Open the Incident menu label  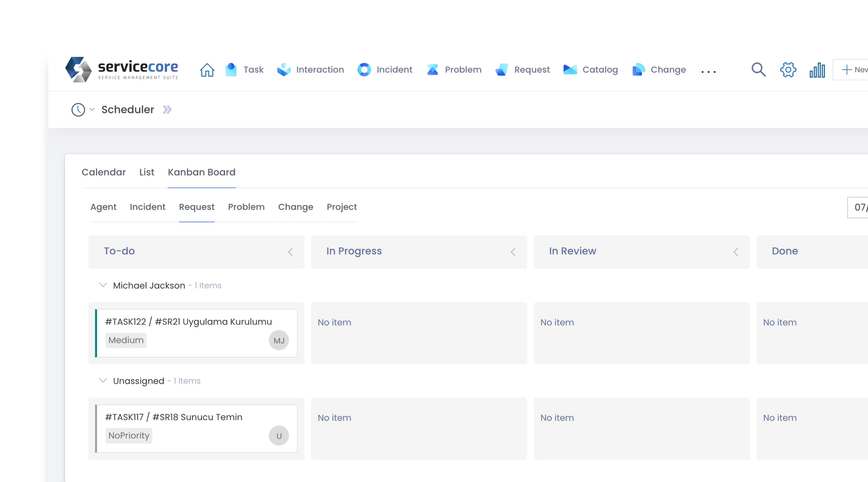point(394,70)
